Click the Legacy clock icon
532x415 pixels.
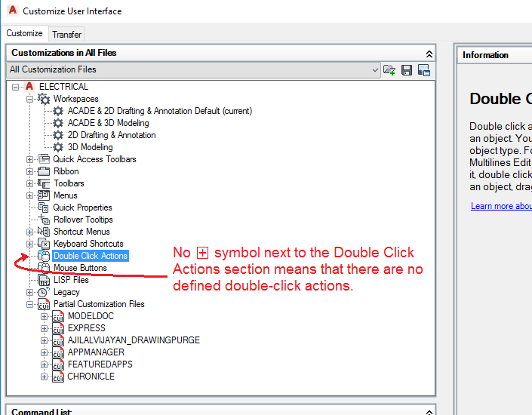[x=44, y=292]
